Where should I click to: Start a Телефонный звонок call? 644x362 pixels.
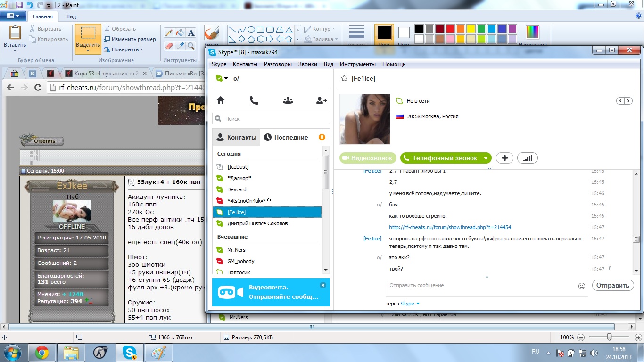pyautogui.click(x=440, y=158)
